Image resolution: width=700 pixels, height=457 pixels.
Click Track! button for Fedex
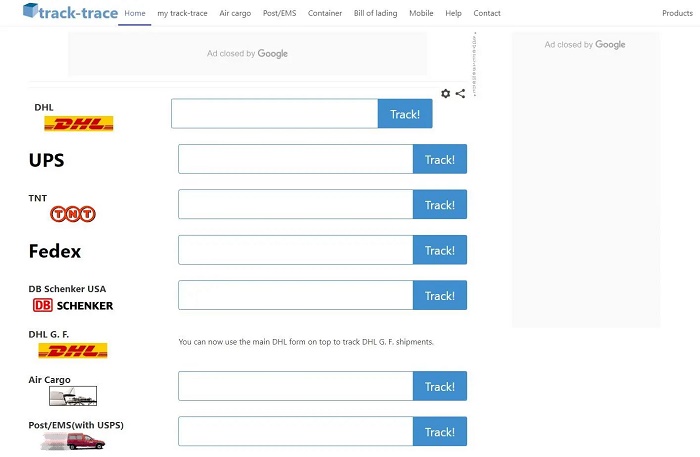pos(440,250)
